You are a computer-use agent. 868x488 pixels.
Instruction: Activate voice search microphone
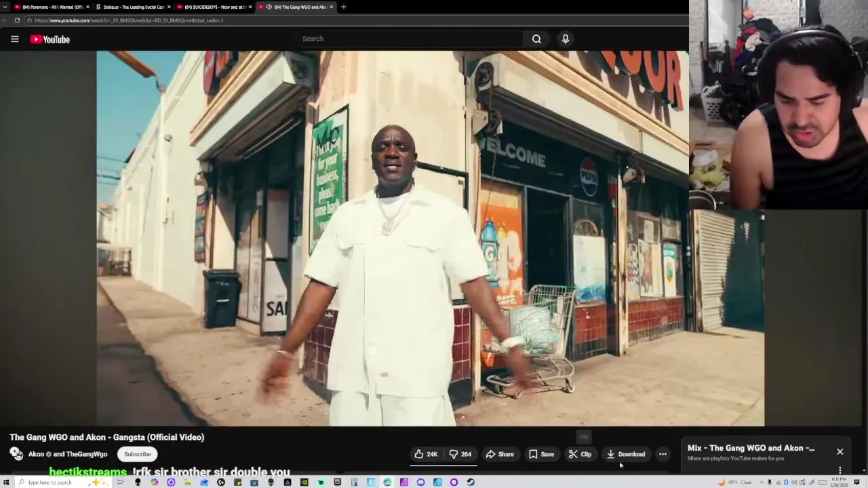click(x=565, y=39)
